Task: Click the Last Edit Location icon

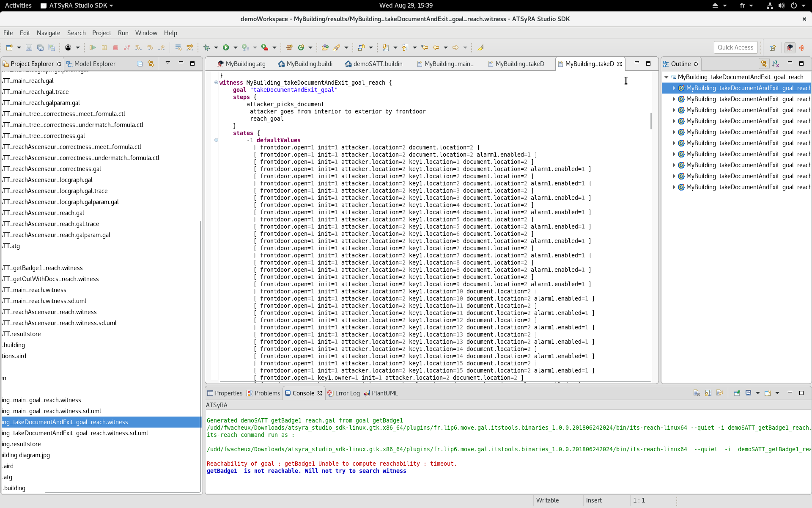Action: point(425,48)
